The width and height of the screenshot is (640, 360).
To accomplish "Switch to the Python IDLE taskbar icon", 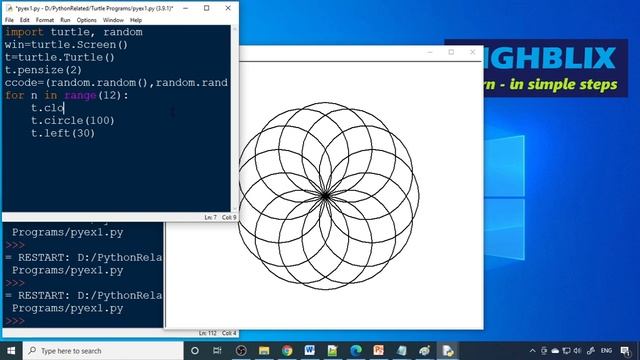I will 424,351.
